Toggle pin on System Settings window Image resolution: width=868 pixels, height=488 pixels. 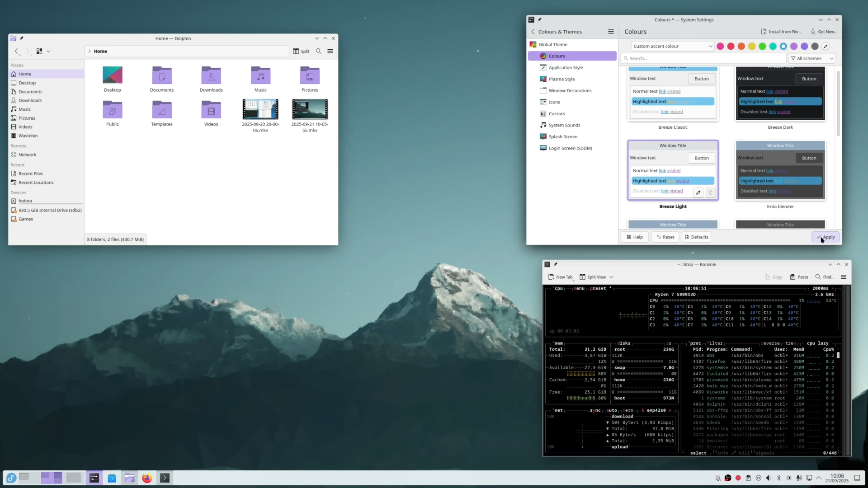pos(539,20)
